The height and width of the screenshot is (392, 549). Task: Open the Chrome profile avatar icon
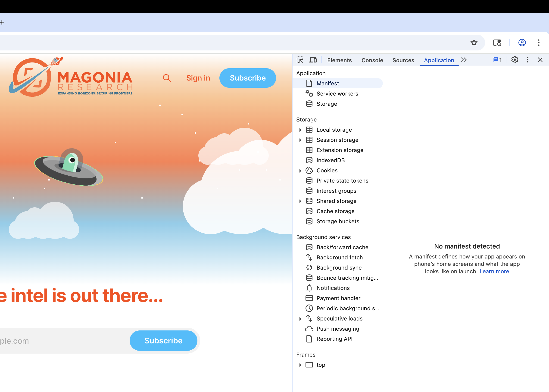(x=522, y=43)
